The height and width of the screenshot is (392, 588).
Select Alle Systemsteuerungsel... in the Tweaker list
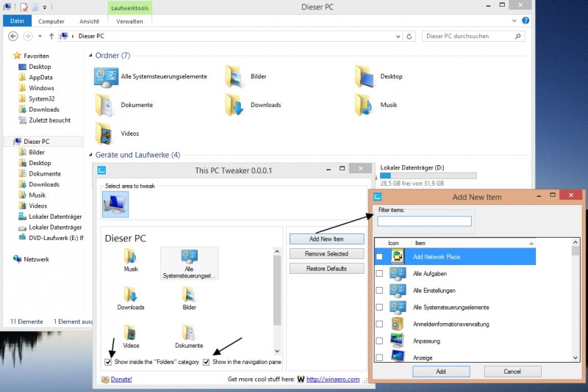pos(190,264)
